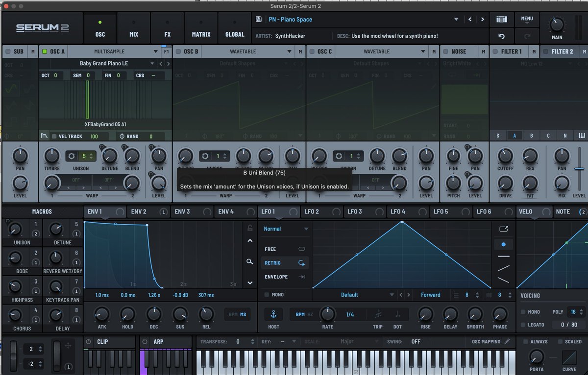The height and width of the screenshot is (375, 588).
Task: Check the ALWAYS portamento checkbox
Action: click(x=525, y=341)
